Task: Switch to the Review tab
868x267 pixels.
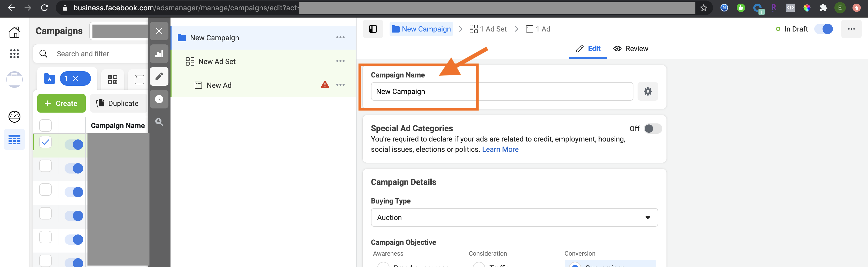Action: (630, 49)
